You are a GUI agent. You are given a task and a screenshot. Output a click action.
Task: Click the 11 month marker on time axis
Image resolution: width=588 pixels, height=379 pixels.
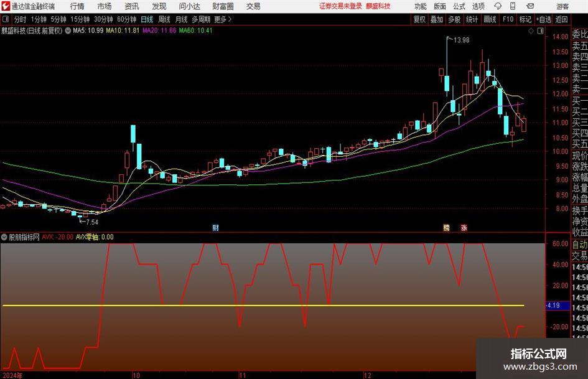[x=243, y=375]
